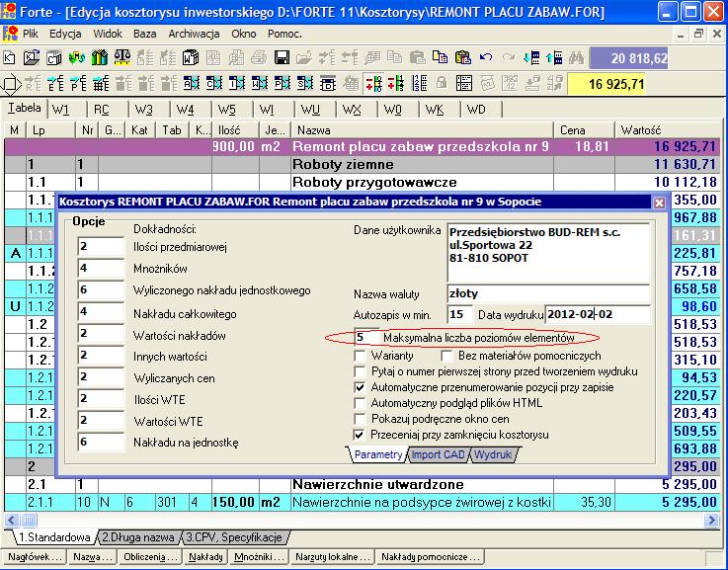Select the 2.Długa nazwa bottom tab
The image size is (728, 570).
coord(138,537)
